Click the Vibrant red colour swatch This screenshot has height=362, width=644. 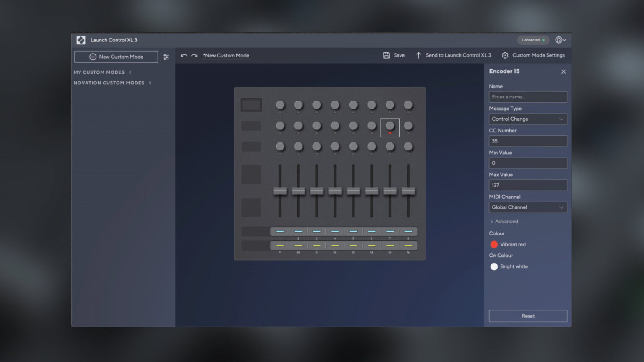click(x=494, y=244)
